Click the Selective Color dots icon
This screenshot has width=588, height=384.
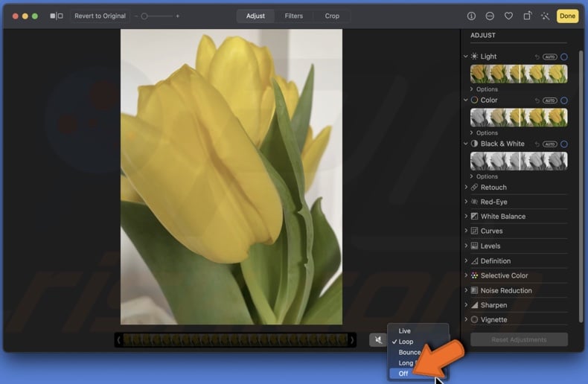(x=474, y=275)
